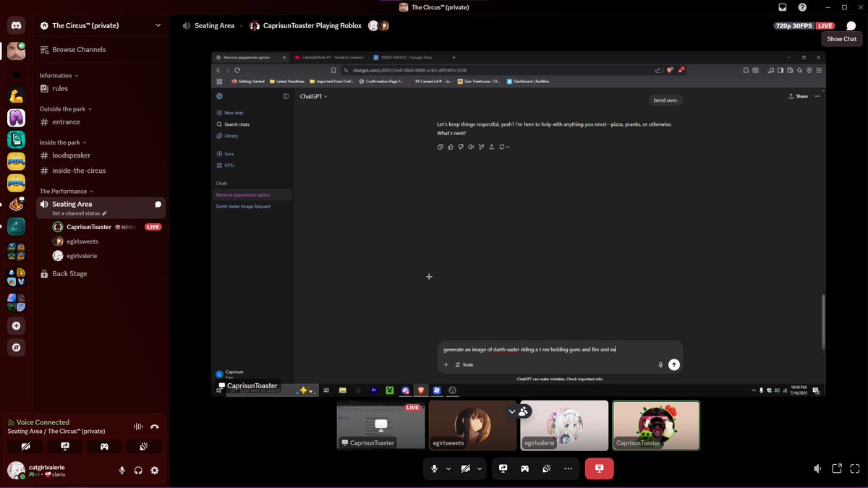Select egirlsweets in voice member list
This screenshot has width=868, height=488.
pyautogui.click(x=109, y=241)
